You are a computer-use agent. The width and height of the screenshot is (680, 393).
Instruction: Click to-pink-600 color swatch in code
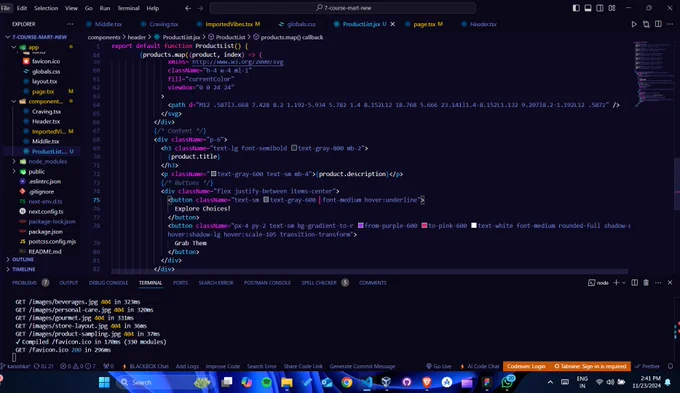424,226
